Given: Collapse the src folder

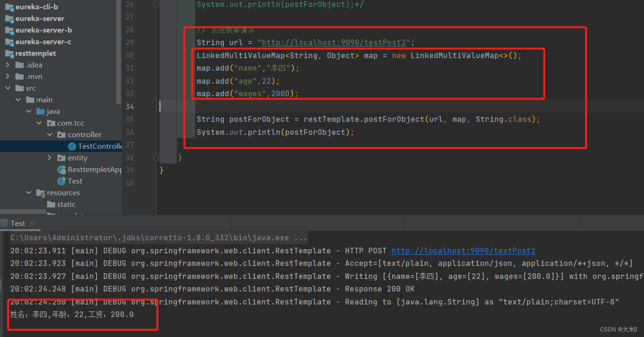Looking at the screenshot, I should click(7, 88).
